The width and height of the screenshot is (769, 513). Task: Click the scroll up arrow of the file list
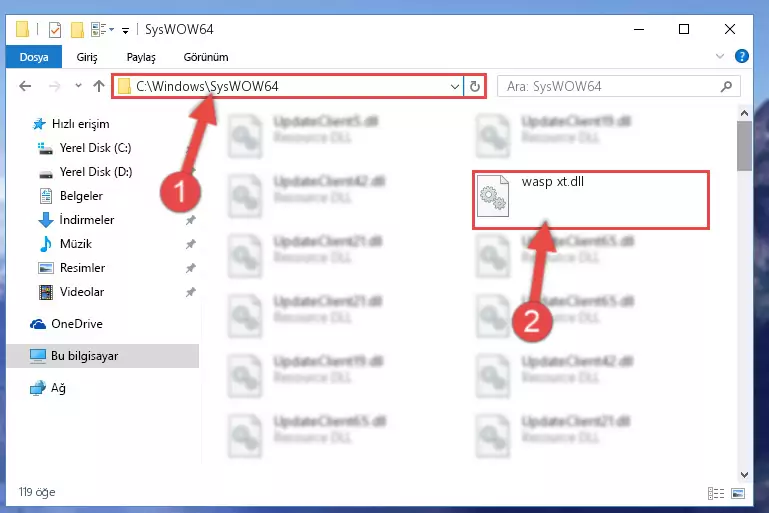pyautogui.click(x=744, y=113)
